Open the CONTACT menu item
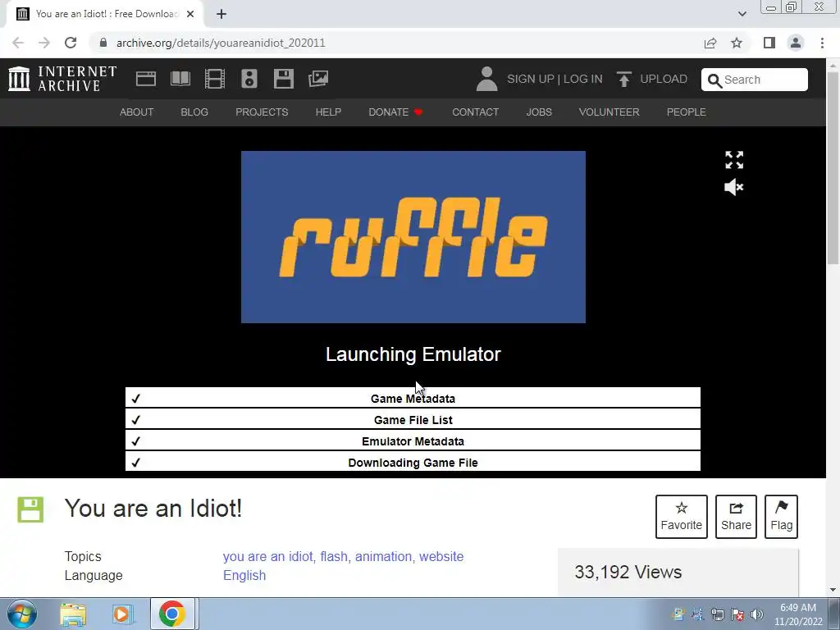This screenshot has height=630, width=840. [x=475, y=112]
